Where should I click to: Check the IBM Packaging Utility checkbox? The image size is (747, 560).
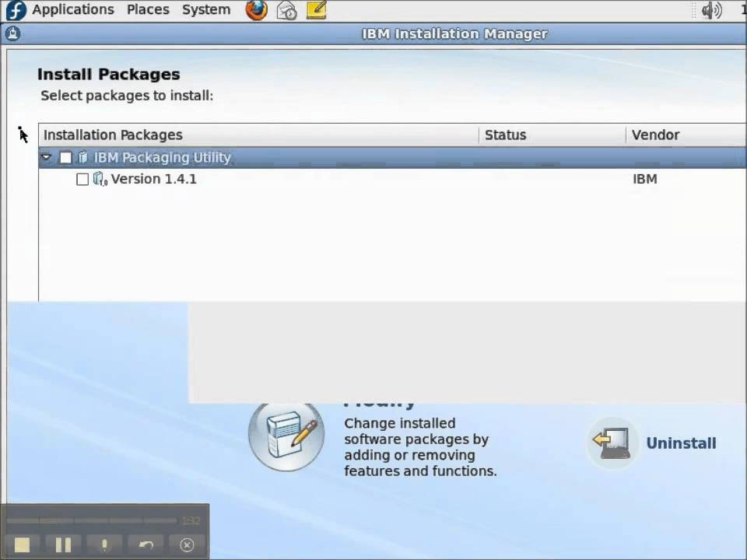point(65,157)
